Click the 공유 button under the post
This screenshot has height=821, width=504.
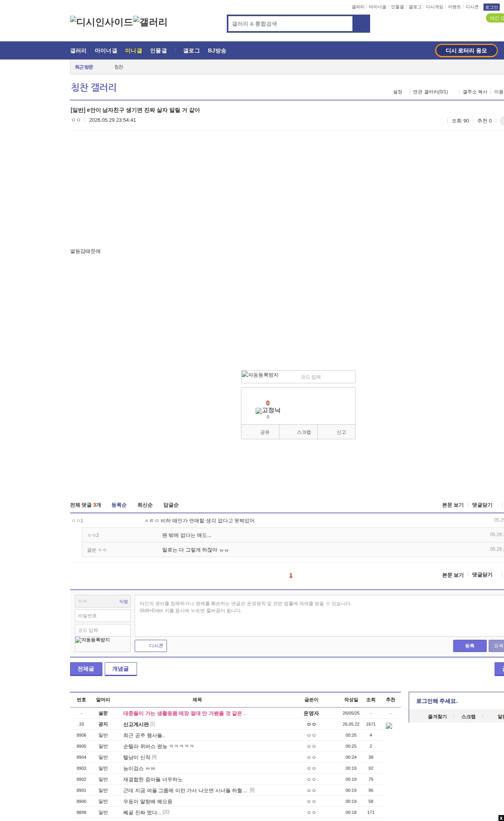260,432
